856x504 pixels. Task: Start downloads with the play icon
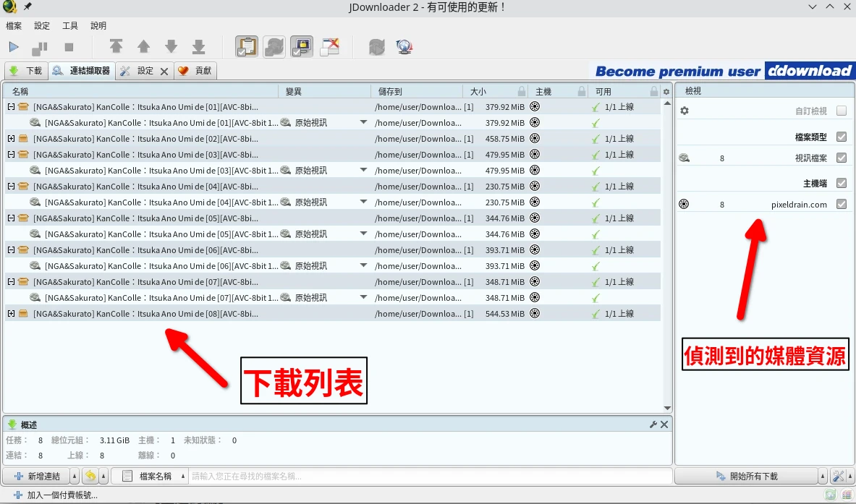[x=14, y=47]
